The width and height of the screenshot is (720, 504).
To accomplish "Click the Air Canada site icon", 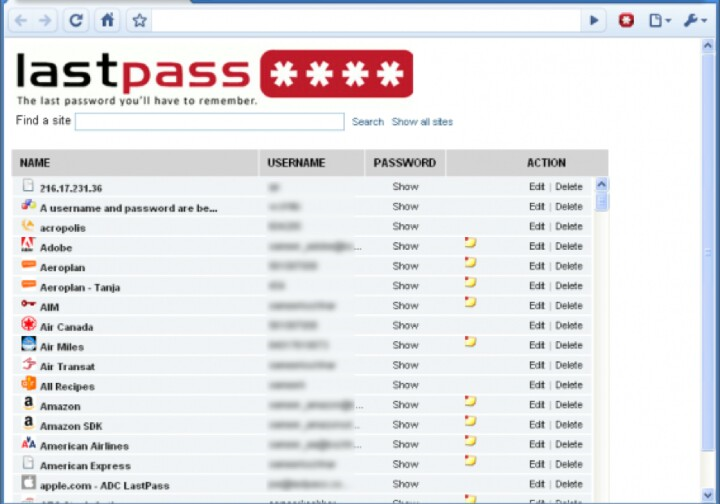I will tap(28, 325).
